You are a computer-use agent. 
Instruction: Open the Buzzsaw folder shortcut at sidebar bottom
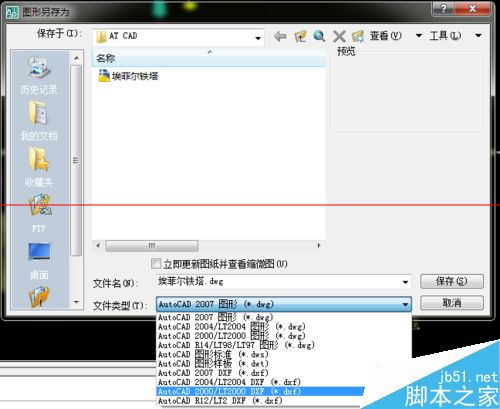[39, 297]
